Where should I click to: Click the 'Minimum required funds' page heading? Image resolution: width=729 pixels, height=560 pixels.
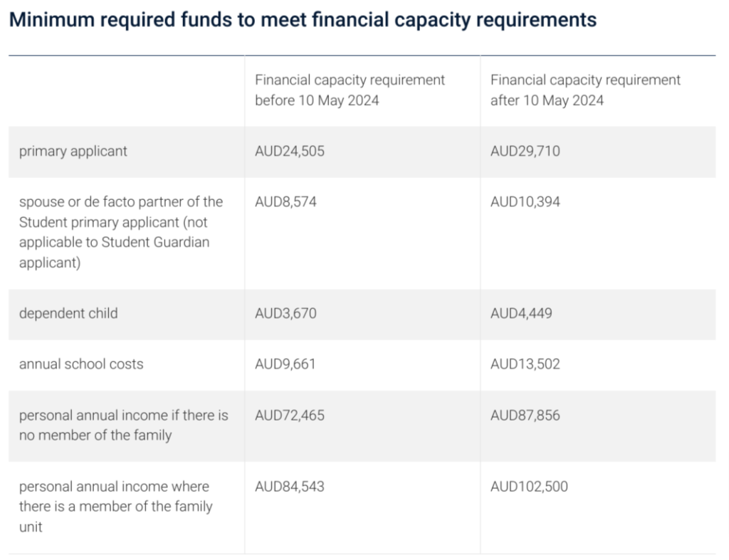(x=303, y=19)
